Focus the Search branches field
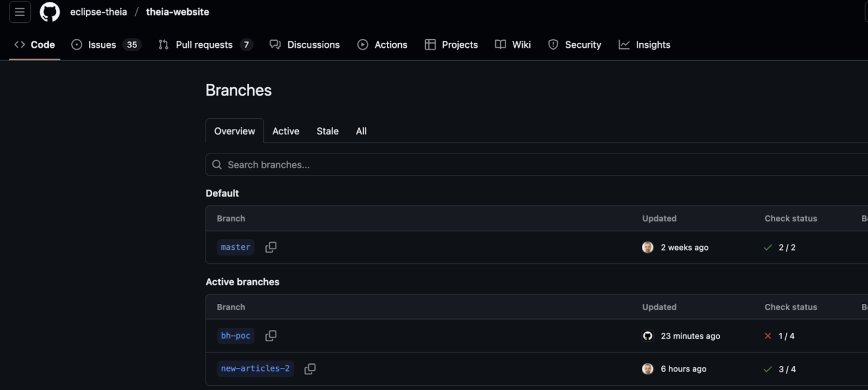This screenshot has width=868, height=390. coord(522,165)
